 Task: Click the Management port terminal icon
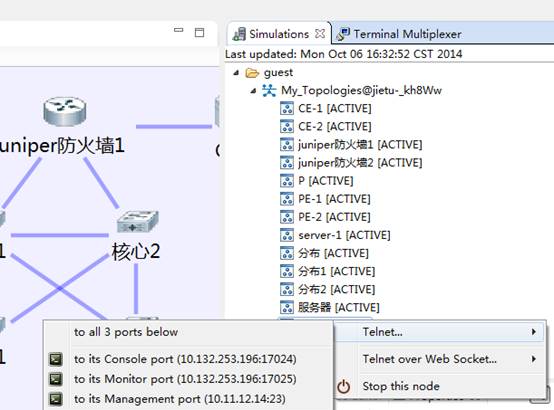click(55, 399)
